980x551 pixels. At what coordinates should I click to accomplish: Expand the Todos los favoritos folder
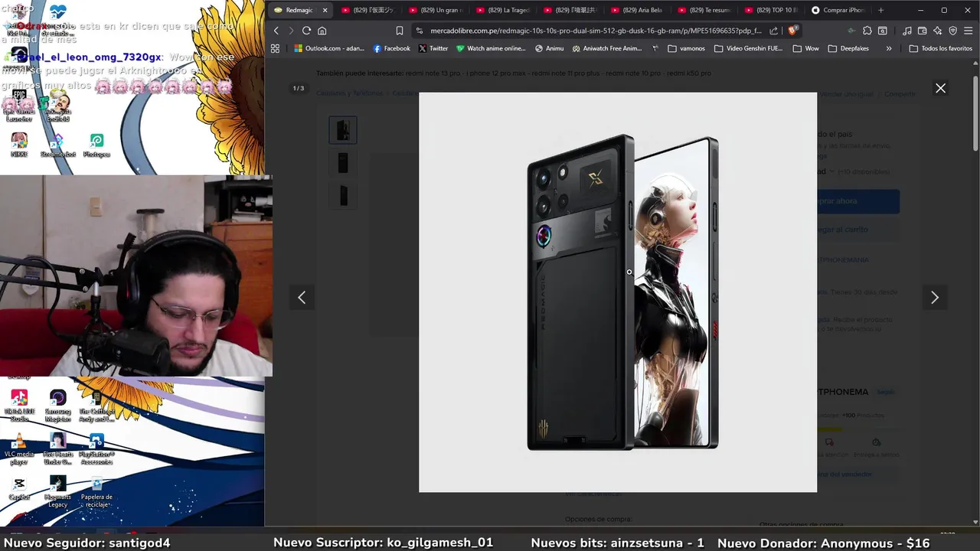pos(940,48)
